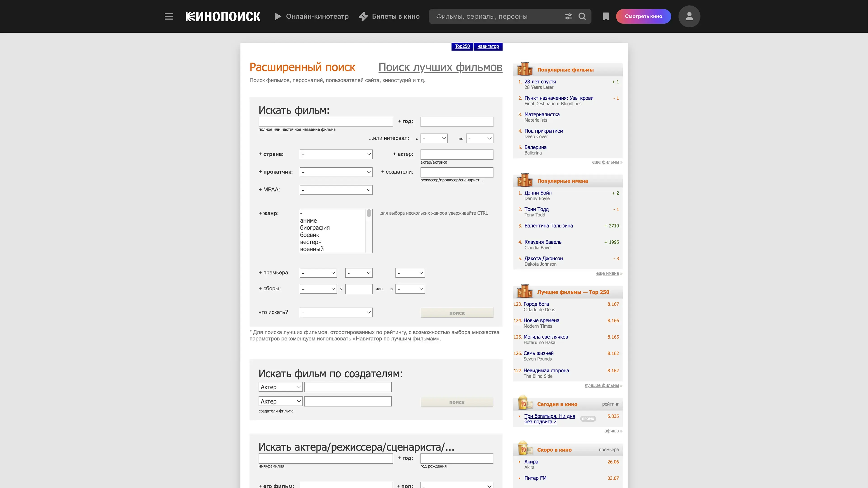Open the first Актер role dropdown

280,387
